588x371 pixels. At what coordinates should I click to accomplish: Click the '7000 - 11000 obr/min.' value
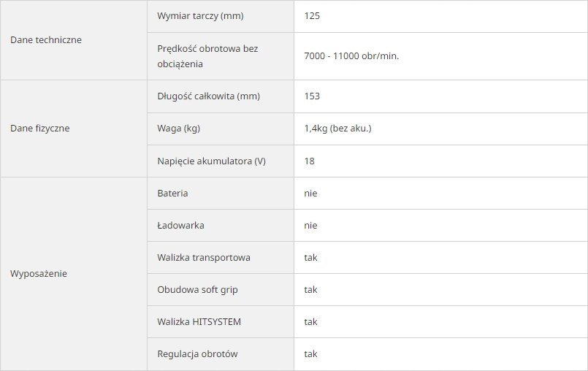pos(351,56)
